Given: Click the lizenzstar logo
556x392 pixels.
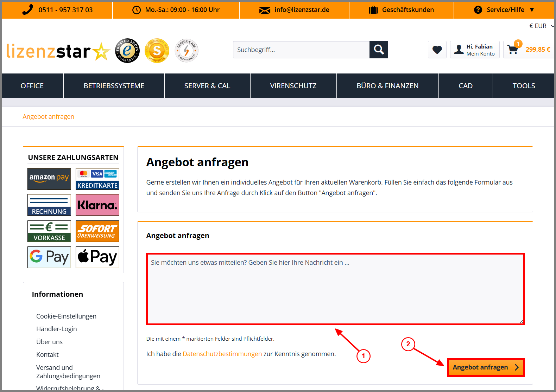Looking at the screenshot, I should pyautogui.click(x=58, y=51).
